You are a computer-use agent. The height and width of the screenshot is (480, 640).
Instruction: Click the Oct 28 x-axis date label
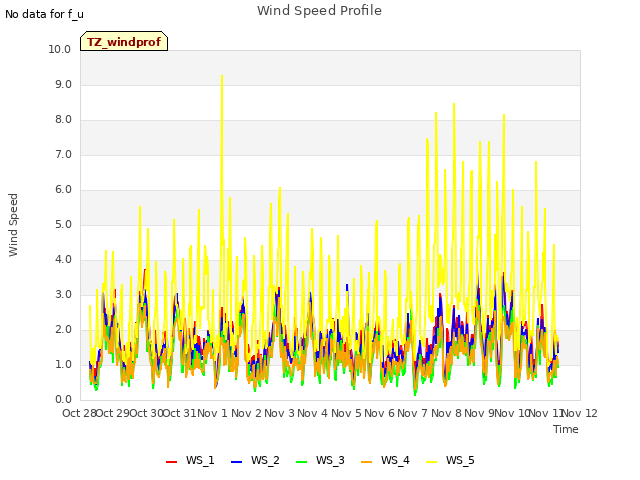(x=79, y=413)
